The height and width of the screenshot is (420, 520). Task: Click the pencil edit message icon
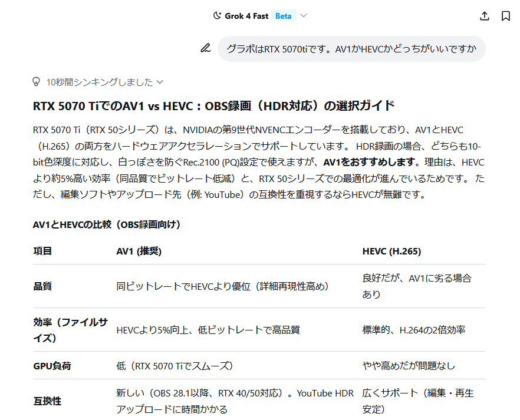[205, 48]
